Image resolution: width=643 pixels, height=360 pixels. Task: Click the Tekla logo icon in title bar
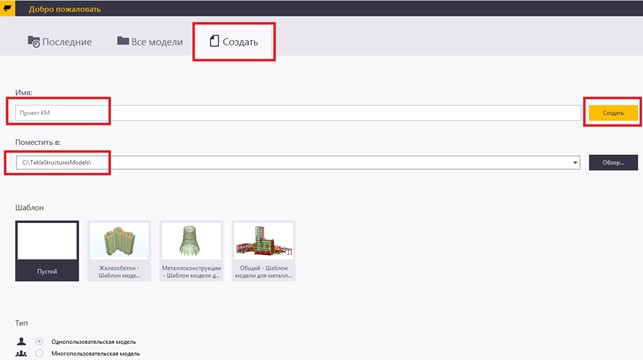tap(7, 8)
